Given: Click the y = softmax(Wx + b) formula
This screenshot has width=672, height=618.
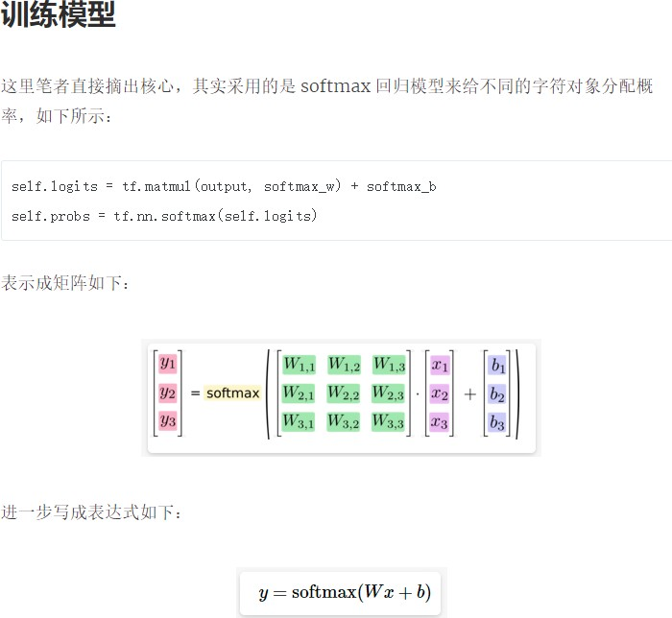Looking at the screenshot, I should [344, 593].
